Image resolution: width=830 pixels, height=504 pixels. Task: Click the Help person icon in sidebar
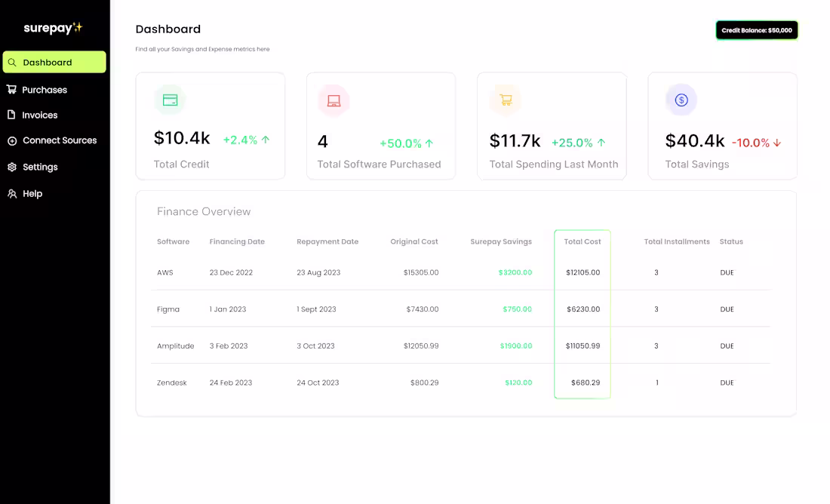point(11,193)
